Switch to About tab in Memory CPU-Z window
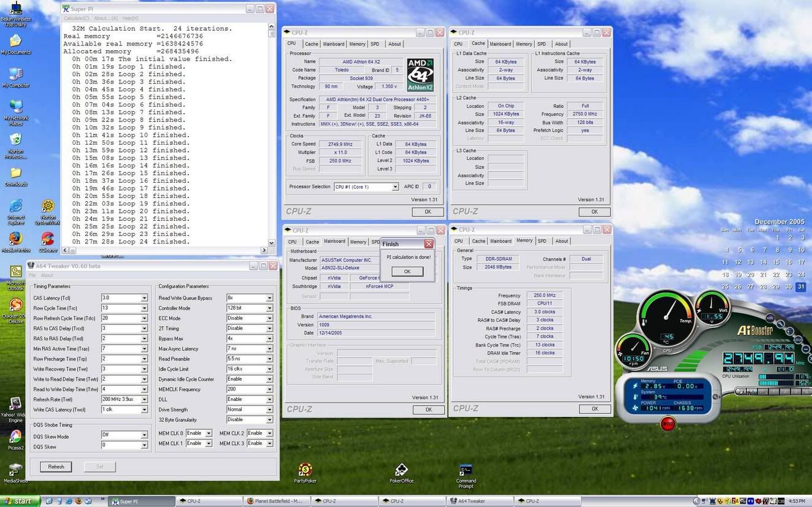Screen dimensions: 812x507 [x=562, y=241]
